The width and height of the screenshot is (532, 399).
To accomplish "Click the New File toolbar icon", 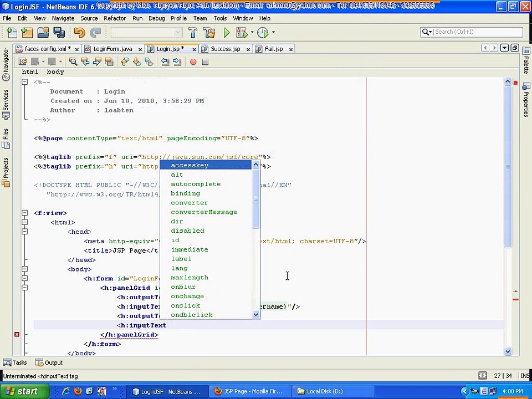I will [12, 33].
